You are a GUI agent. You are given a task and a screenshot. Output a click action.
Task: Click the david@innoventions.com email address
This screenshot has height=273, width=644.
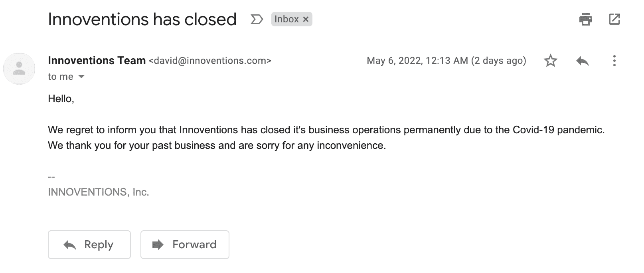coord(210,61)
